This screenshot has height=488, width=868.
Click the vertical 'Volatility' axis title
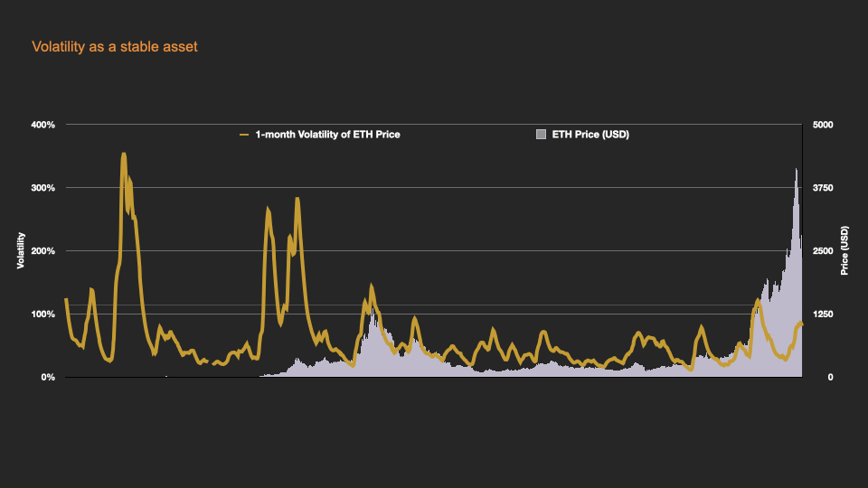(21, 250)
